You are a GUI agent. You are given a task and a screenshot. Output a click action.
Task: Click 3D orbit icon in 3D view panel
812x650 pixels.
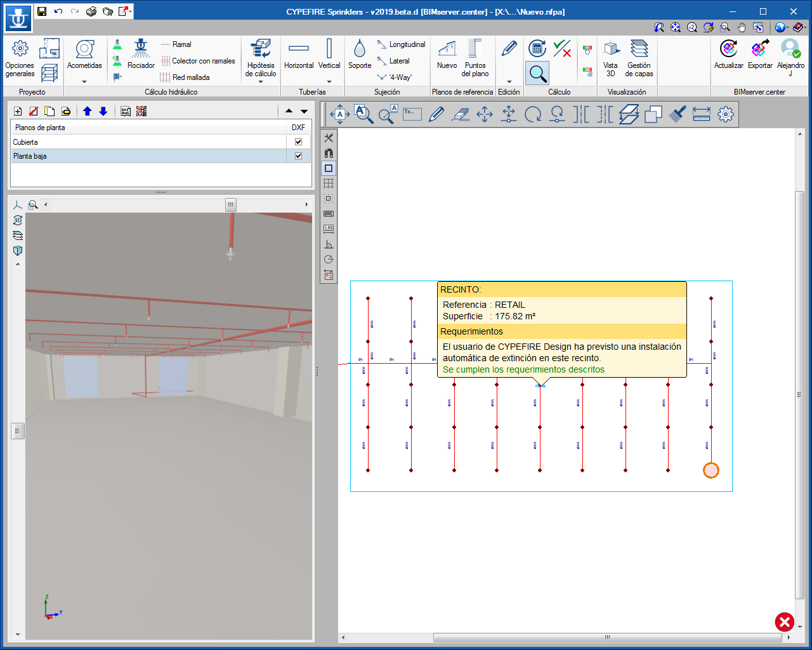click(18, 220)
